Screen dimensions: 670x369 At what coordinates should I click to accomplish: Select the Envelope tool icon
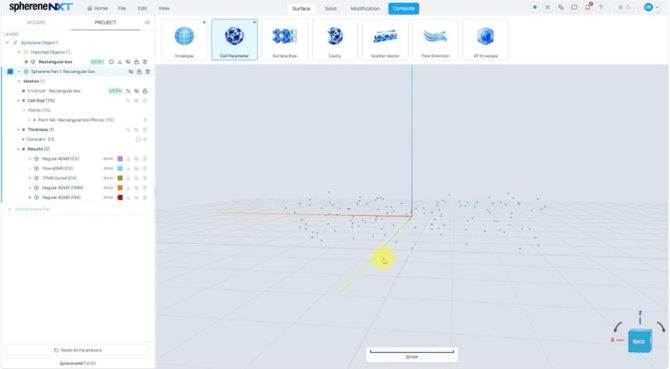point(184,39)
